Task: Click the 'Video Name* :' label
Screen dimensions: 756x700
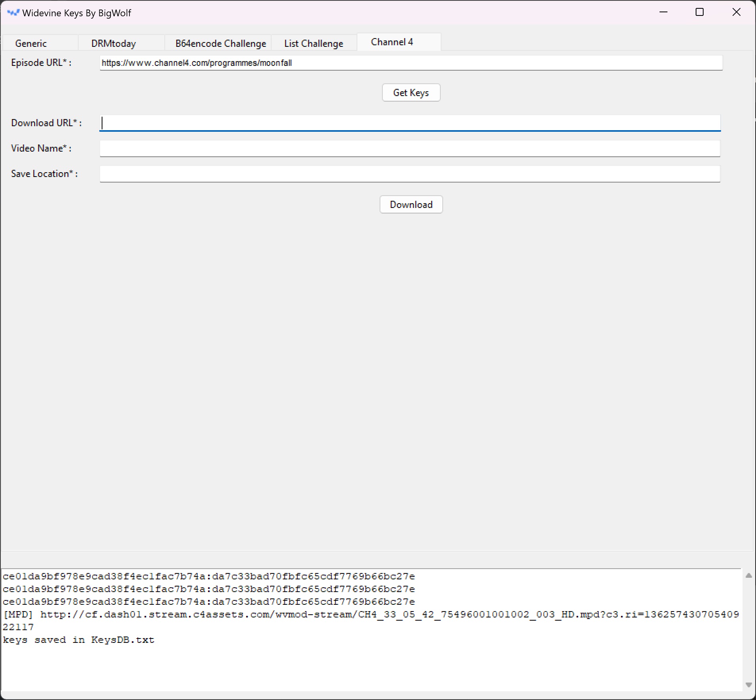Action: pyautogui.click(x=41, y=148)
